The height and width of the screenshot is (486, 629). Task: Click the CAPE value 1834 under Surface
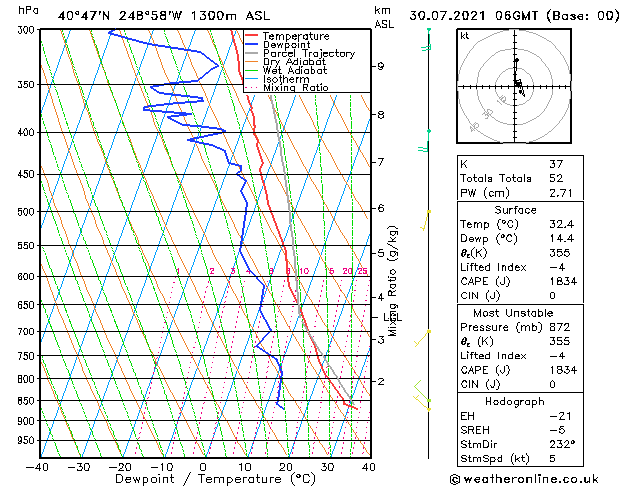(x=563, y=281)
